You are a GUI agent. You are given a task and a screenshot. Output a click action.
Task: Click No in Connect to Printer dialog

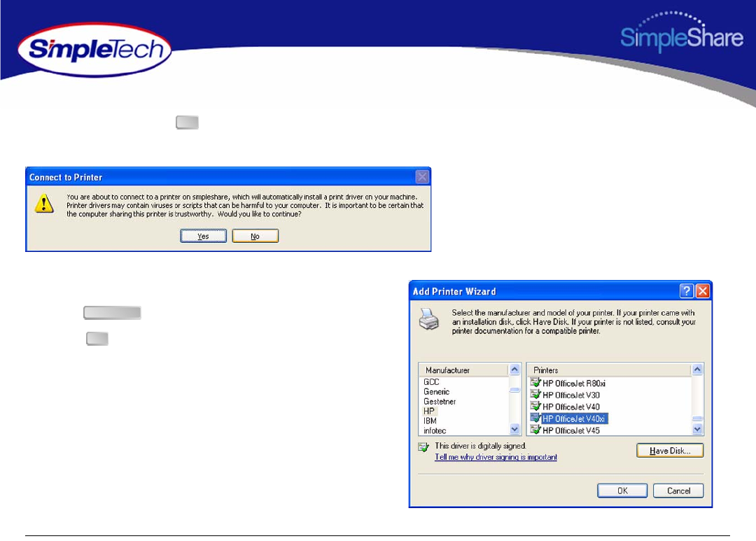(255, 236)
